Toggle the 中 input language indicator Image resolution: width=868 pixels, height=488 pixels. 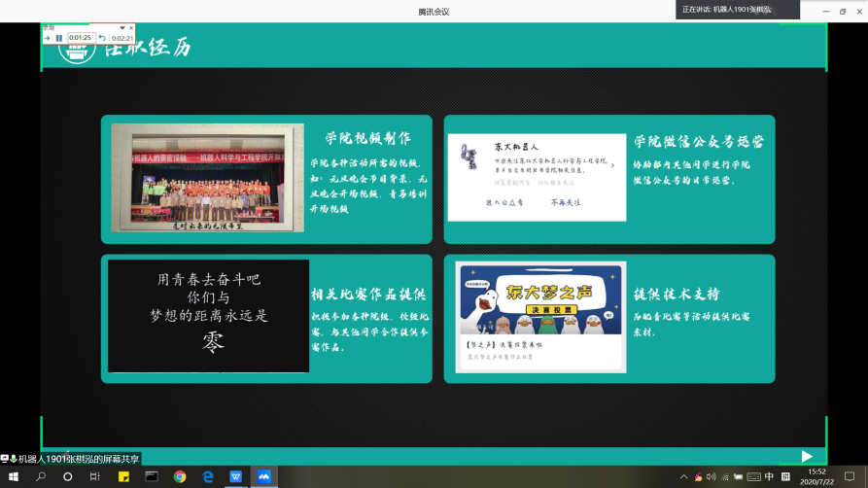pos(770,476)
